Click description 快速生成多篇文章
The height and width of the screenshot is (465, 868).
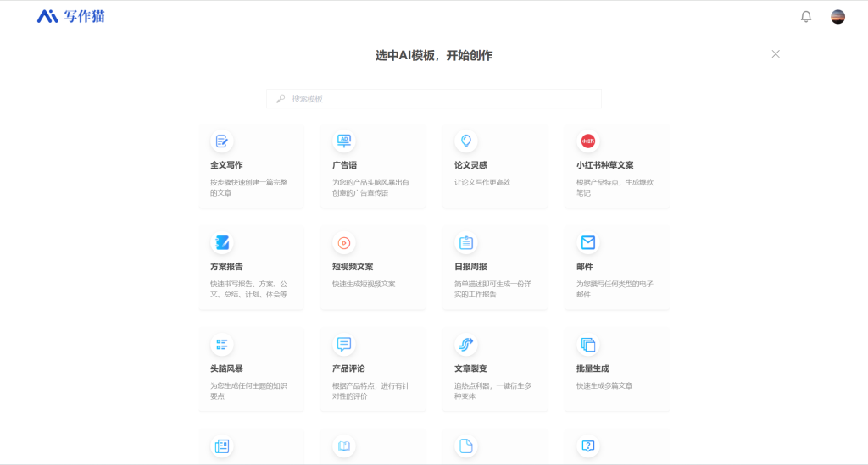[604, 385]
